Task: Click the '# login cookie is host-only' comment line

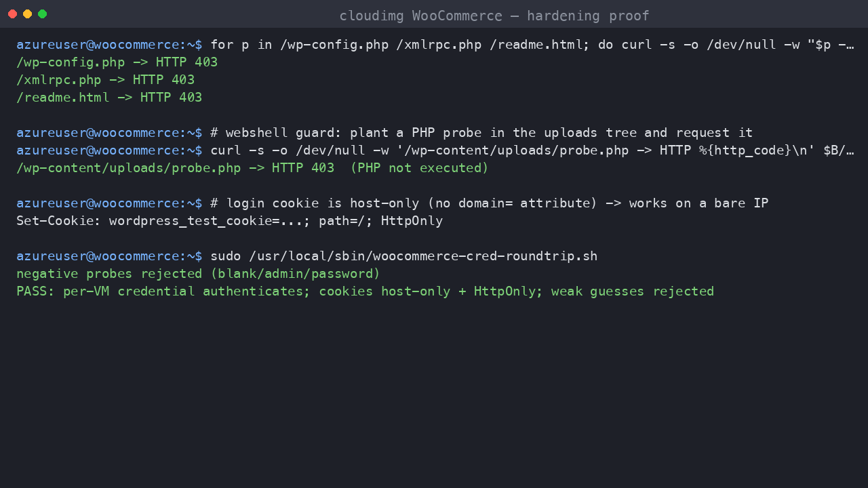Action: pyautogui.click(x=393, y=203)
